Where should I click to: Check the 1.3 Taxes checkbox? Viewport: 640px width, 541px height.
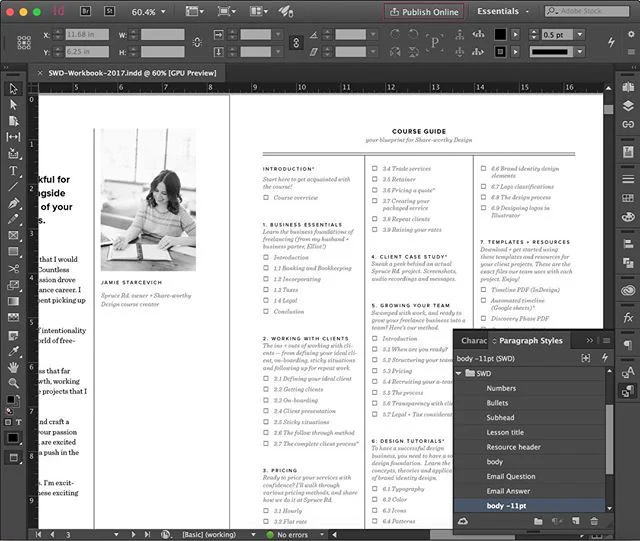(266, 290)
